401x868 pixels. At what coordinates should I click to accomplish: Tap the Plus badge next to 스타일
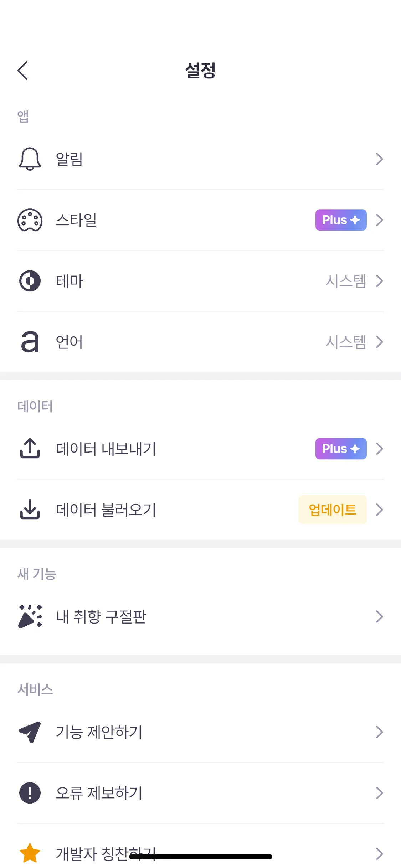pyautogui.click(x=341, y=220)
